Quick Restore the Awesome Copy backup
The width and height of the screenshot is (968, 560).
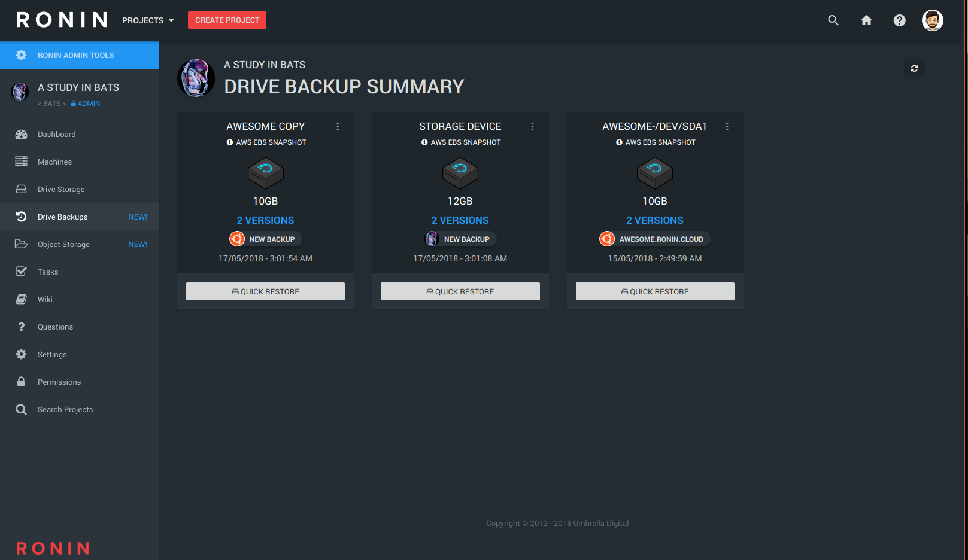(x=265, y=291)
